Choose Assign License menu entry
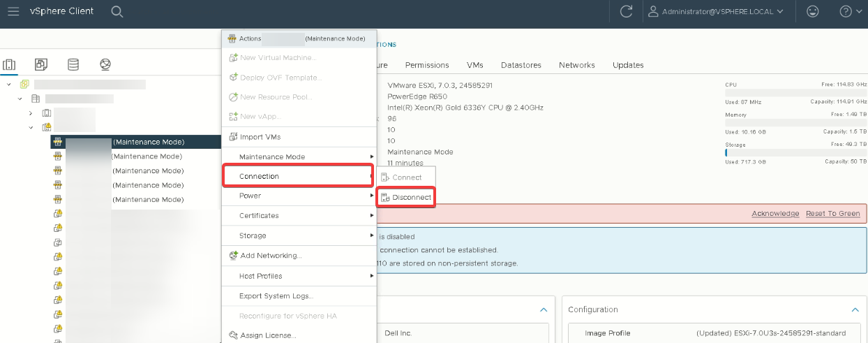 [299, 335]
